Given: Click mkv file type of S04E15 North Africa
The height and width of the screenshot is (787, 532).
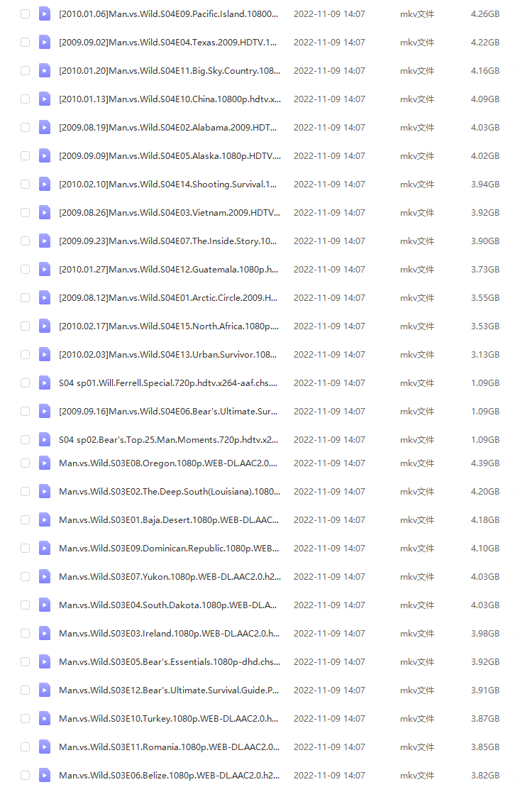Looking at the screenshot, I should click(x=417, y=326).
